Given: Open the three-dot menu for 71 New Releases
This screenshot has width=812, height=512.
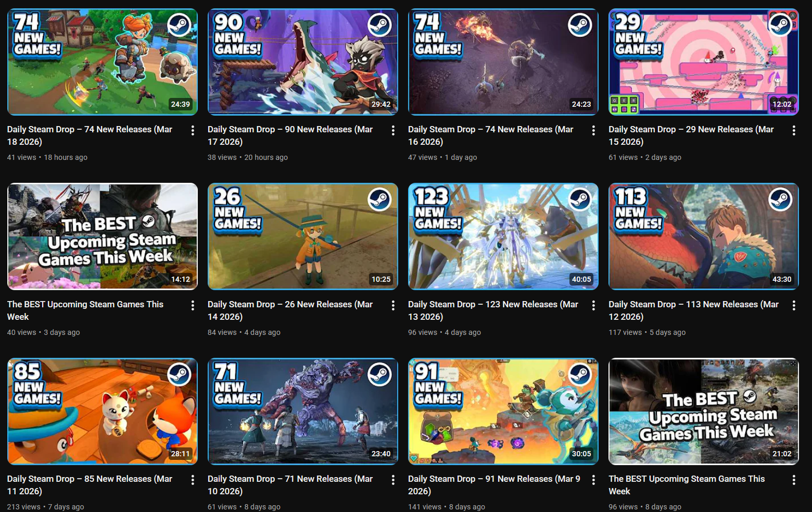Looking at the screenshot, I should click(x=393, y=480).
